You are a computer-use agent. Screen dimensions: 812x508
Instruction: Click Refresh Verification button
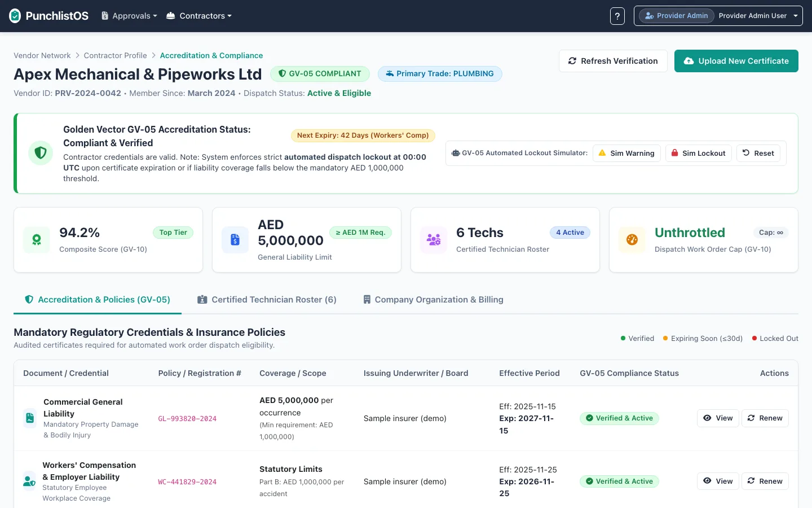(x=613, y=61)
